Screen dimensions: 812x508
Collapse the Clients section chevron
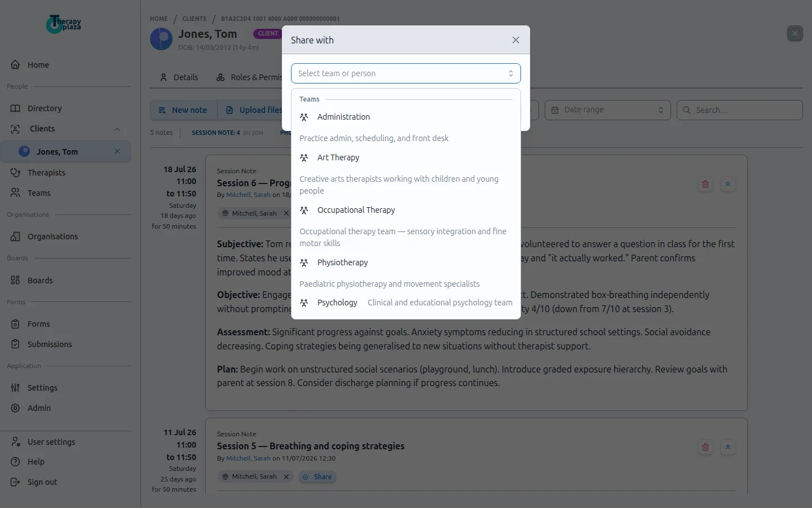117,129
